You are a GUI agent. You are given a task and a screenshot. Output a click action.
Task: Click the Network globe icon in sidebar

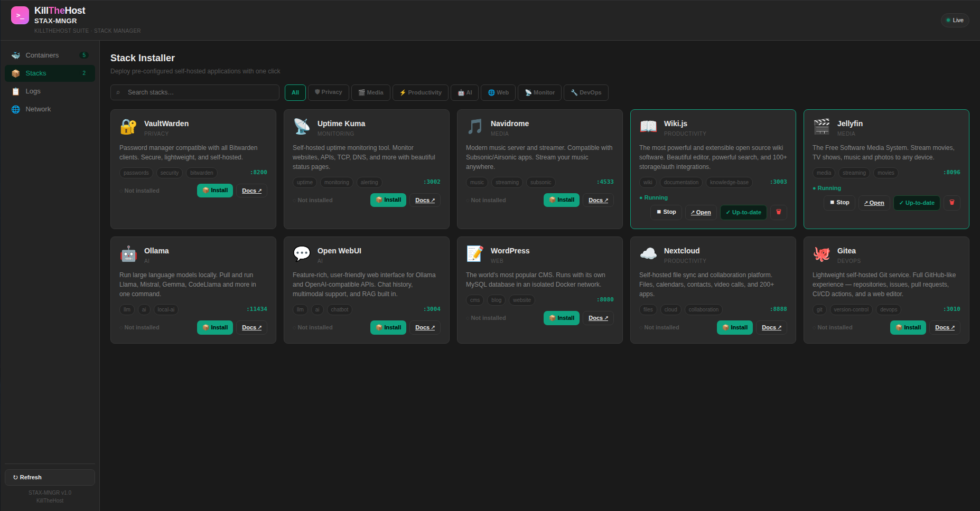click(x=16, y=109)
